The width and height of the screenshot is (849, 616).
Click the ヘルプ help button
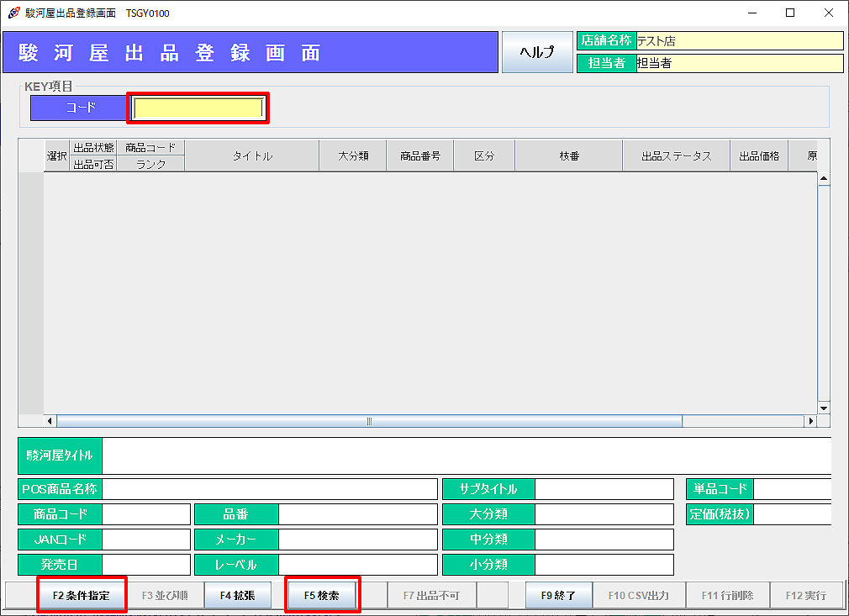537,52
